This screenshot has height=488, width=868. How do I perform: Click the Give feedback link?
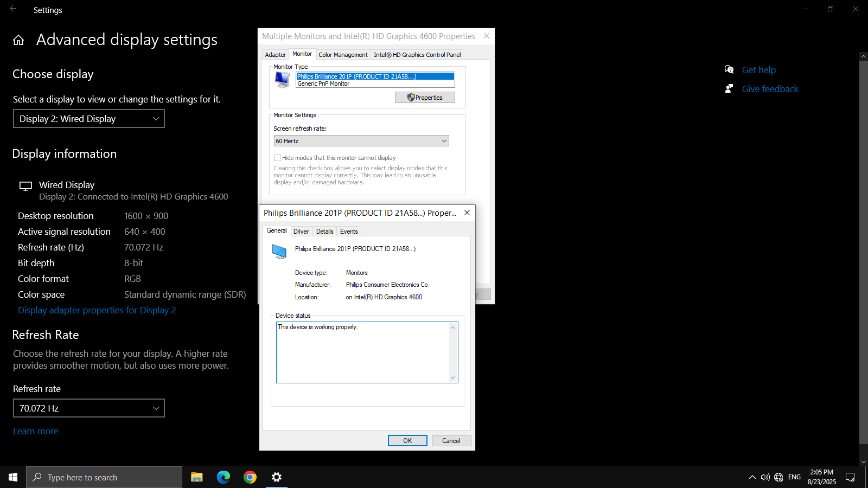click(770, 89)
